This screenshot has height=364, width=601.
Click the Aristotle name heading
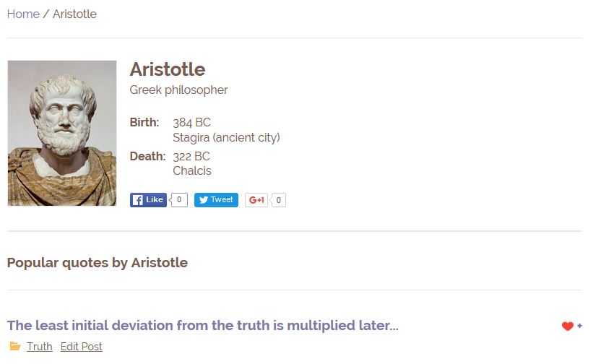168,69
